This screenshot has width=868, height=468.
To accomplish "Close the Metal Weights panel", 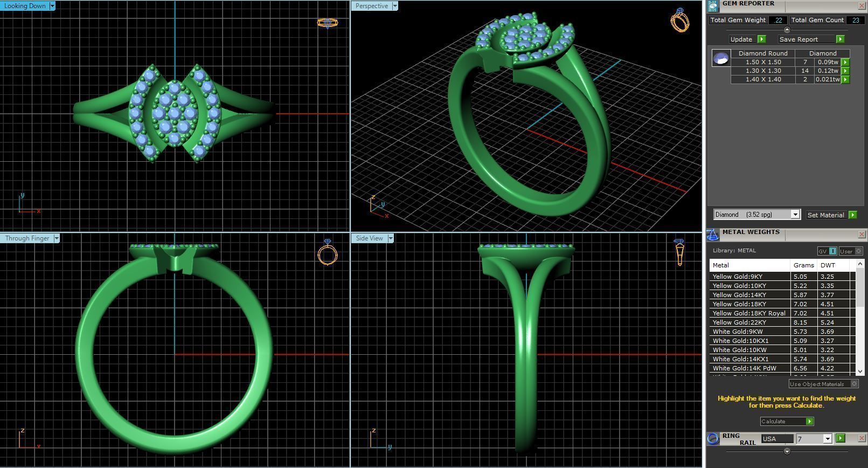I will coord(861,235).
